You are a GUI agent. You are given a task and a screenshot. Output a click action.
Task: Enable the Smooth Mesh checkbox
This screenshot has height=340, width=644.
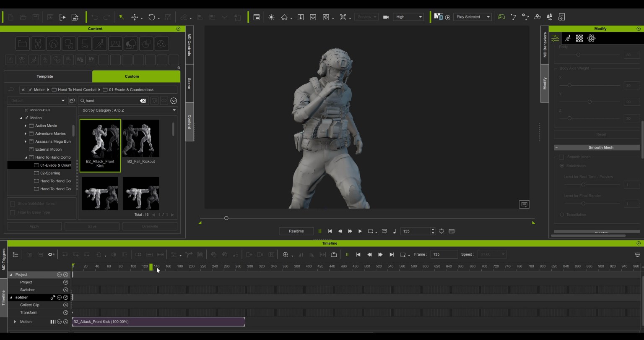[x=561, y=157]
